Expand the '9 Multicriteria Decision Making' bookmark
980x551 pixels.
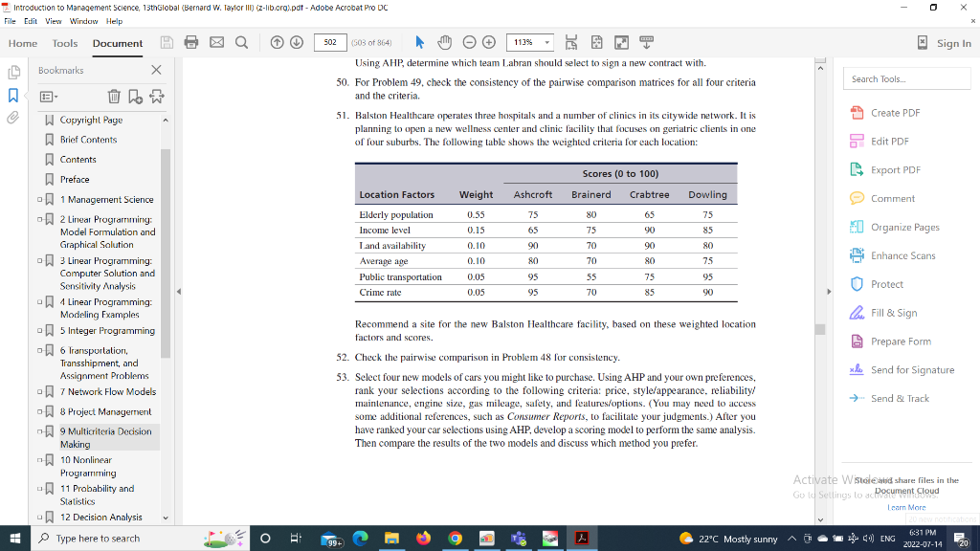pyautogui.click(x=39, y=430)
